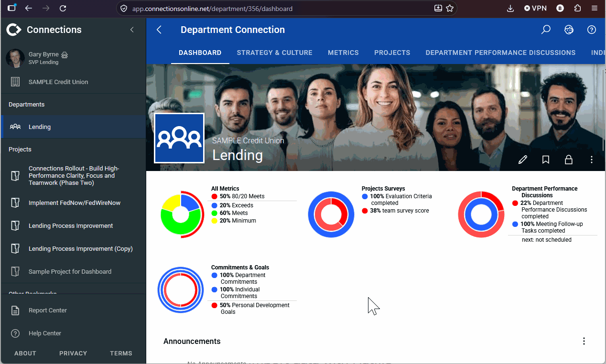The image size is (606, 364).
Task: Edit the Lending department with pencil icon
Action: (523, 160)
